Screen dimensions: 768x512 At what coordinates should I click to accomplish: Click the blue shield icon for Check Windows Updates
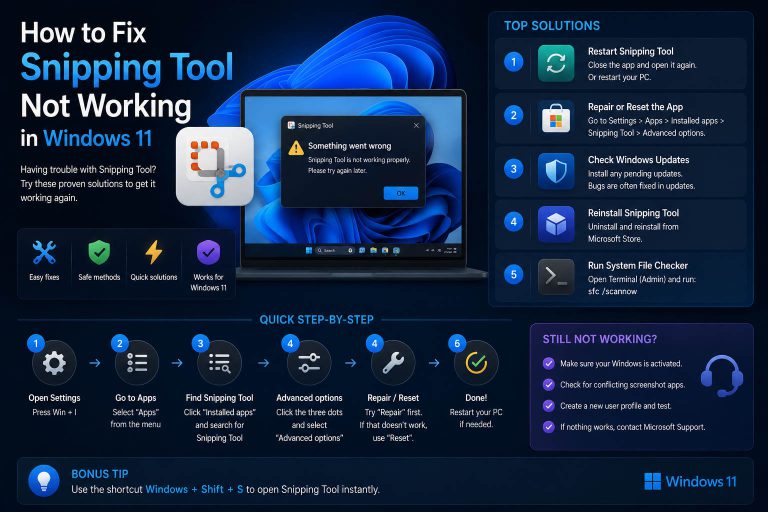556,171
